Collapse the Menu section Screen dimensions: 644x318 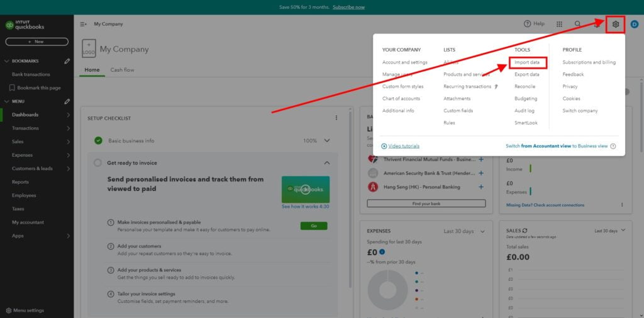tap(6, 101)
